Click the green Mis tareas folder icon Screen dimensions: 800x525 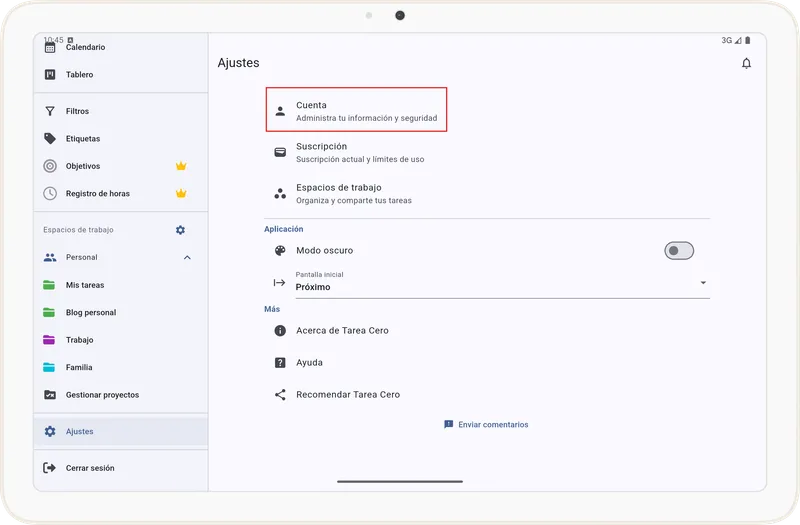(50, 285)
